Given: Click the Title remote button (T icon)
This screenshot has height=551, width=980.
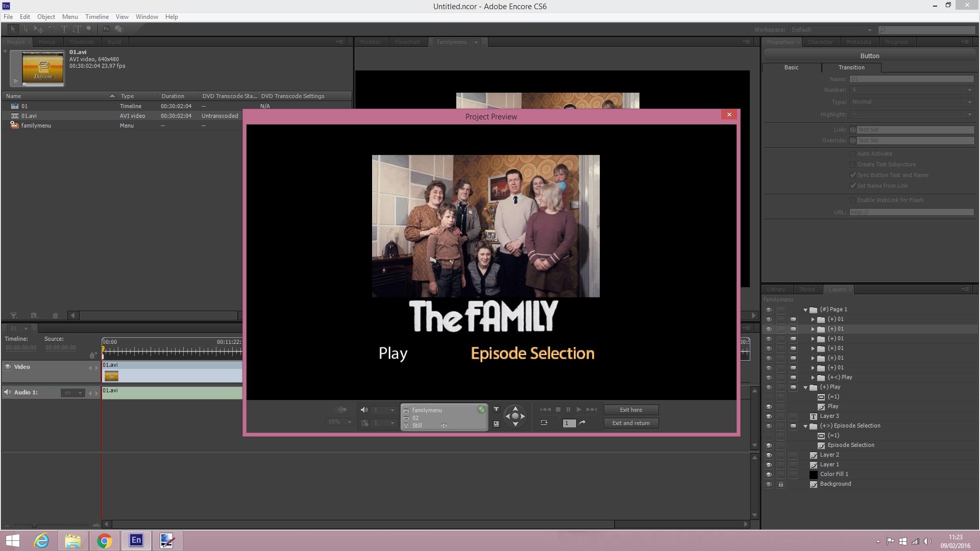Looking at the screenshot, I should (x=496, y=409).
